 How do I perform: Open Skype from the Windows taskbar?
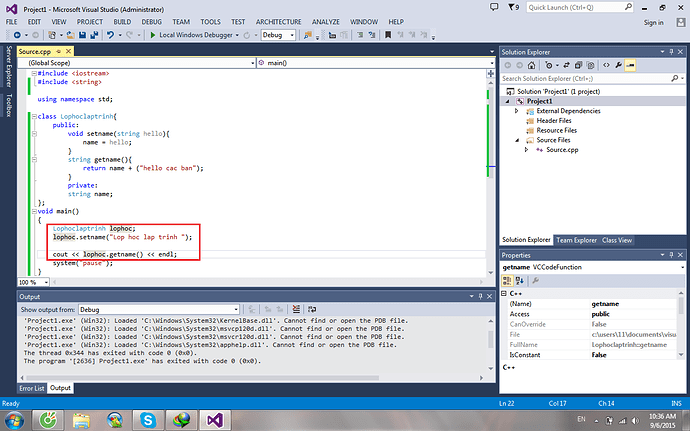[x=149, y=418]
